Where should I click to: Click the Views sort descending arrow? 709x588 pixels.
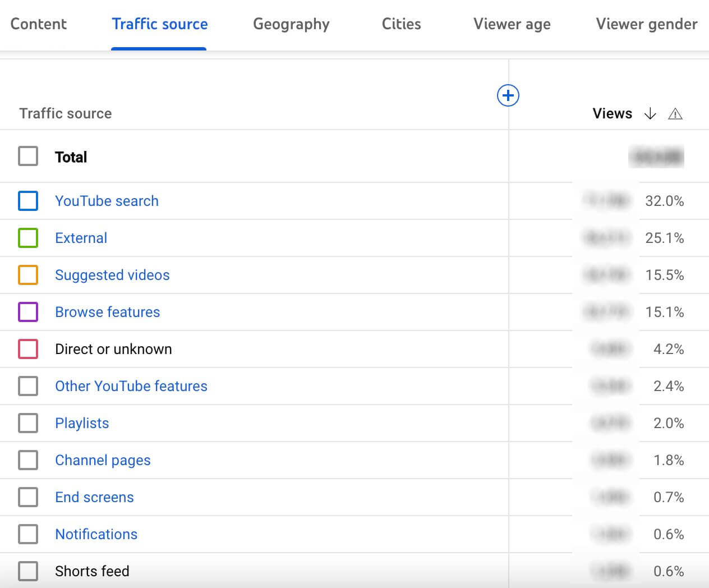[x=650, y=113]
